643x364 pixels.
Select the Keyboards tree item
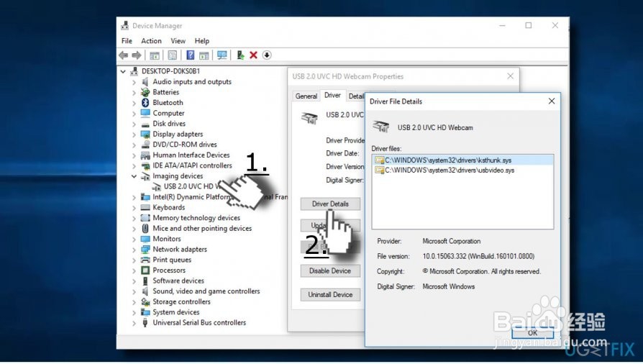(168, 208)
